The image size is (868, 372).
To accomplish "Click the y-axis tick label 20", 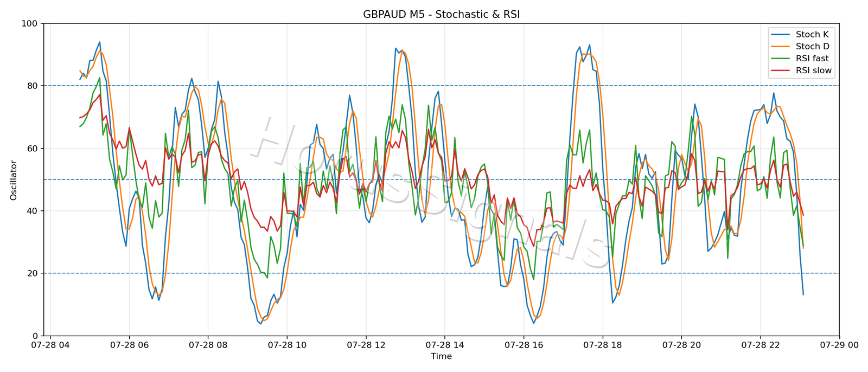I will (32, 273).
